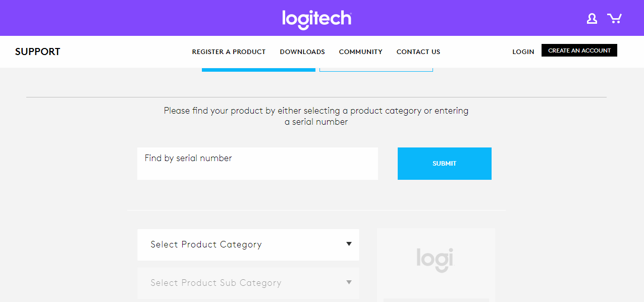644x302 pixels.
Task: Open the Downloads menu item
Action: [302, 52]
